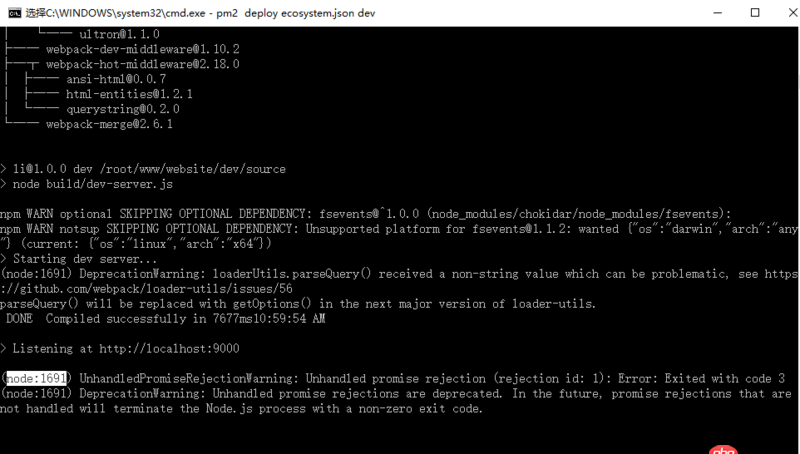Click the cmd.exe icon in title bar
800x454 pixels.
[13, 13]
